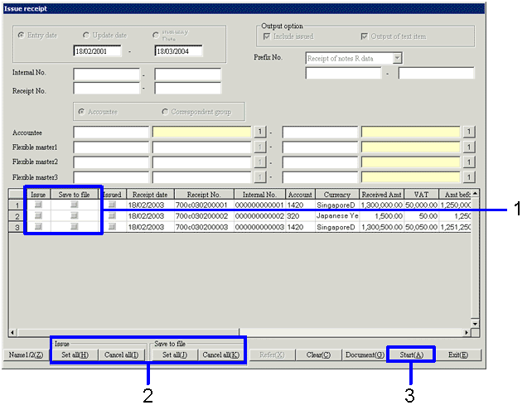
Task: Click the table's vertical scrollbar down arrow
Action: click(475, 323)
